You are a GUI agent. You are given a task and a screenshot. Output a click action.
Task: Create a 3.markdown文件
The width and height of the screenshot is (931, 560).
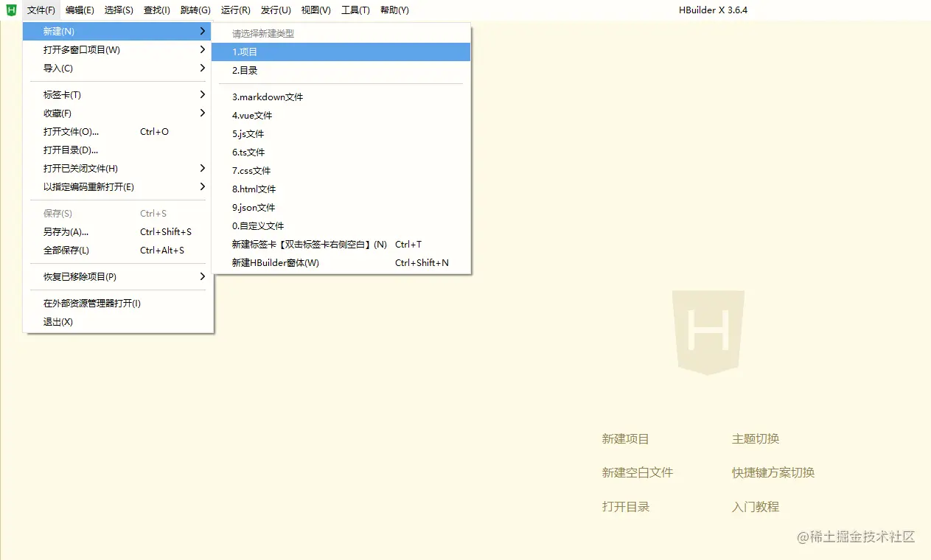tap(341, 97)
